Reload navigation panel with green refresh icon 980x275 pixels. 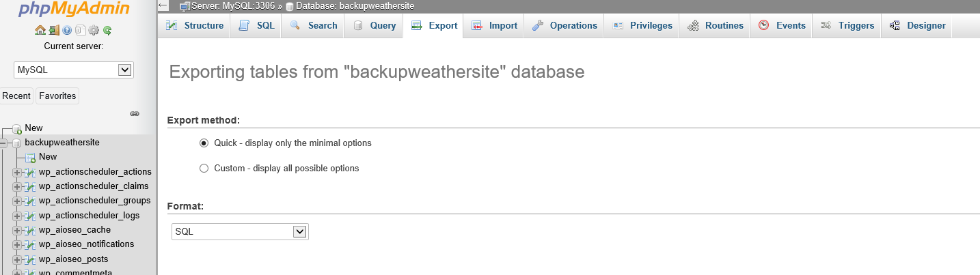[x=107, y=30]
